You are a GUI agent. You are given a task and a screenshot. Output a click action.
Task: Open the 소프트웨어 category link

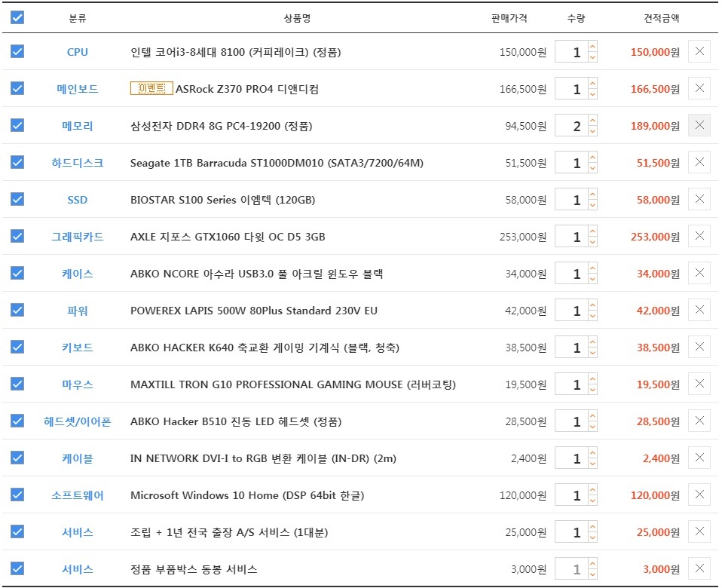[x=78, y=495]
